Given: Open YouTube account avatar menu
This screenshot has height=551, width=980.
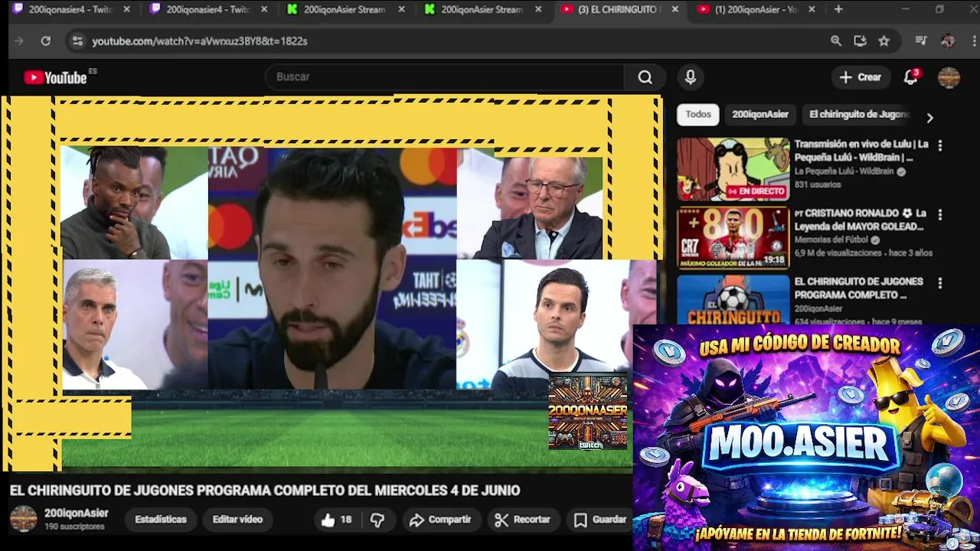Looking at the screenshot, I should pyautogui.click(x=949, y=77).
